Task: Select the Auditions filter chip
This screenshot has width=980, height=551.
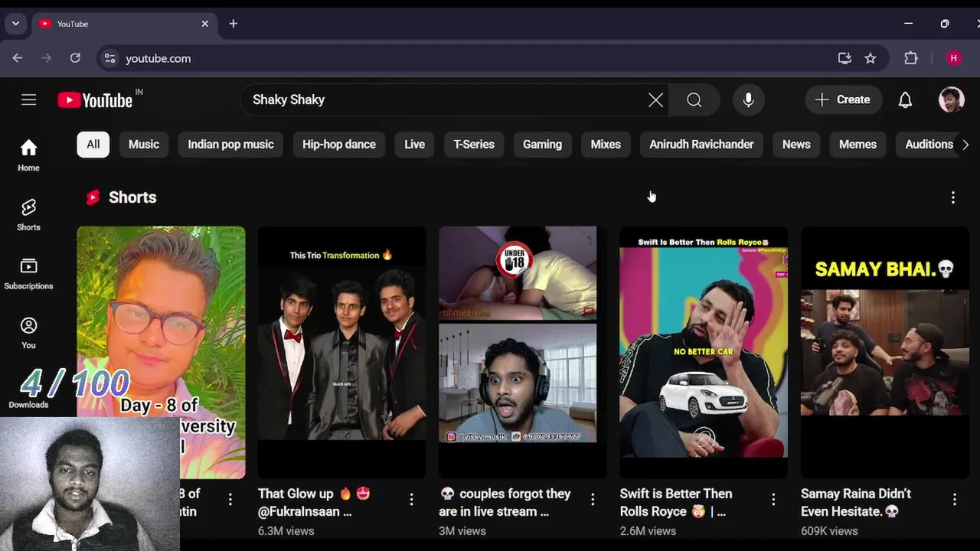Action: 929,144
